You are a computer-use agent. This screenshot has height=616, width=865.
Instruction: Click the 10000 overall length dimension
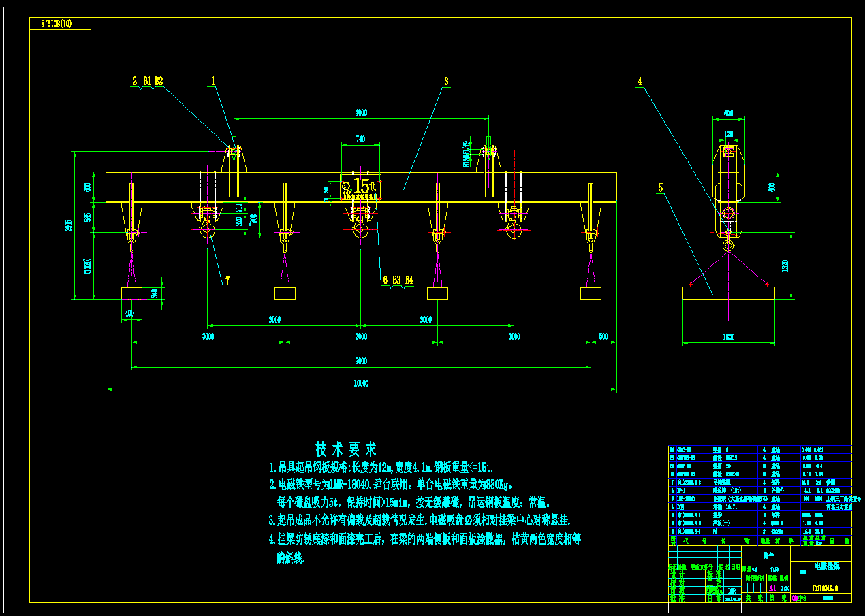click(x=361, y=384)
